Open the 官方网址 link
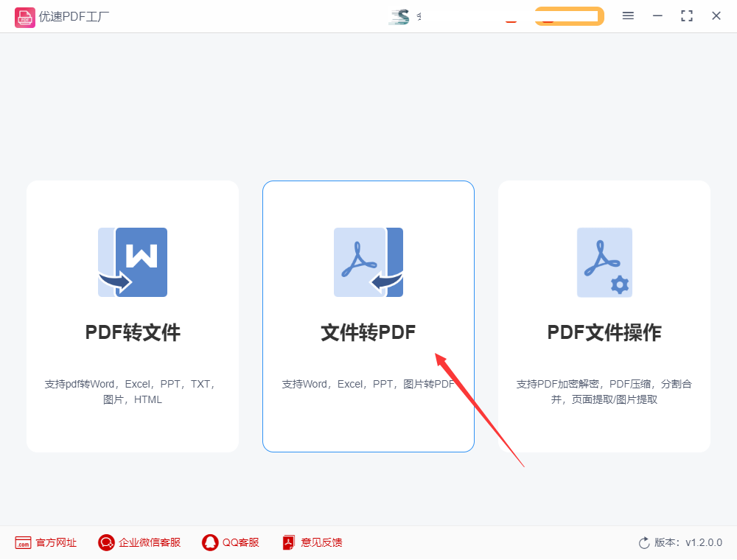The image size is (737, 560). [56, 542]
